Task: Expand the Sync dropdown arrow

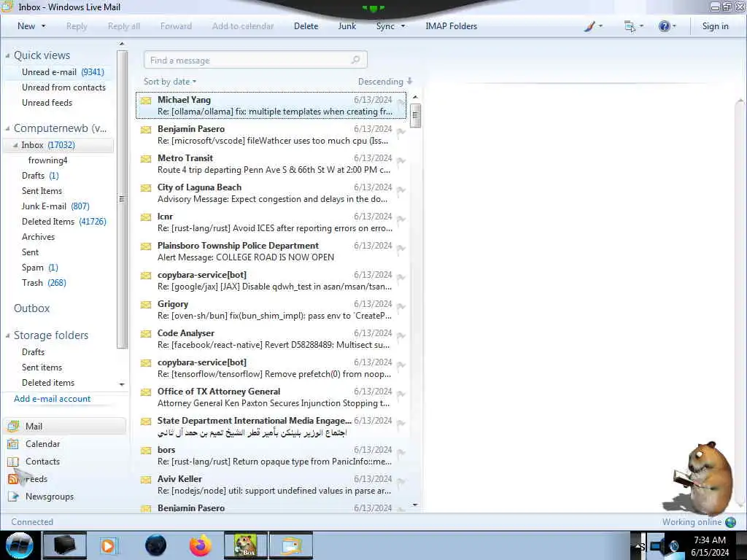Action: 403,26
